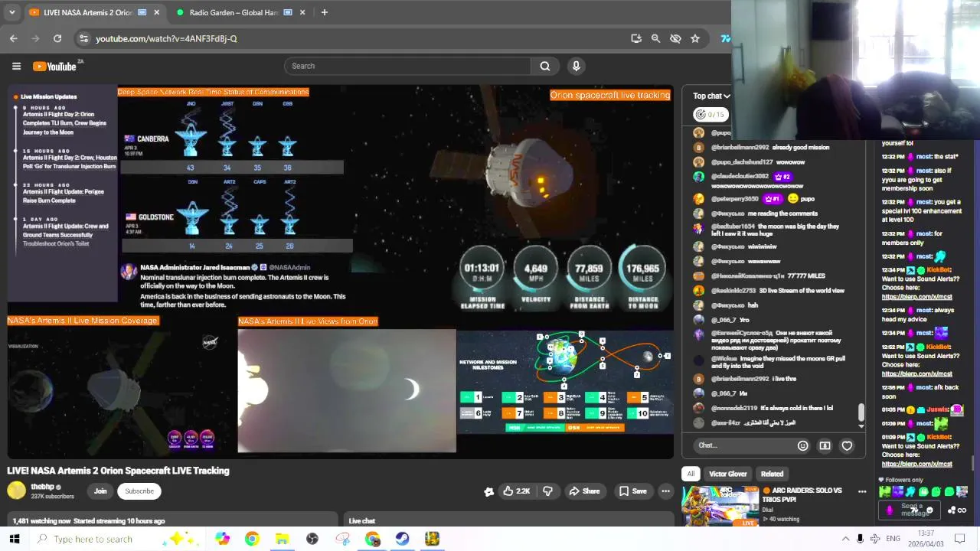Expand the Top chat dropdown
The image size is (980, 551).
click(x=711, y=96)
